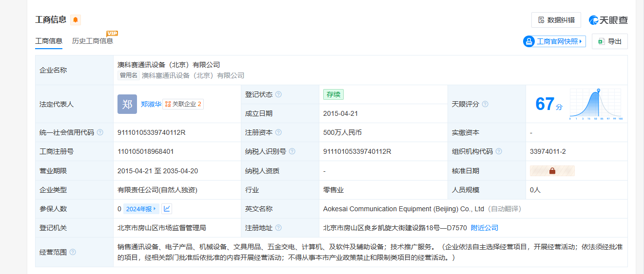This screenshot has width=644, height=274.
Task: Click help icon next to 天眼评分
Action: pyautogui.click(x=485, y=104)
